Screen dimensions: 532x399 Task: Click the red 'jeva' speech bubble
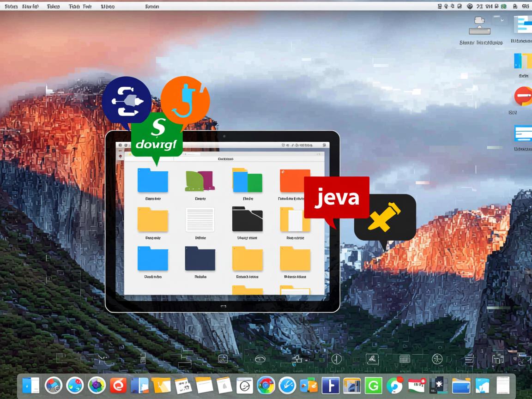tap(336, 198)
